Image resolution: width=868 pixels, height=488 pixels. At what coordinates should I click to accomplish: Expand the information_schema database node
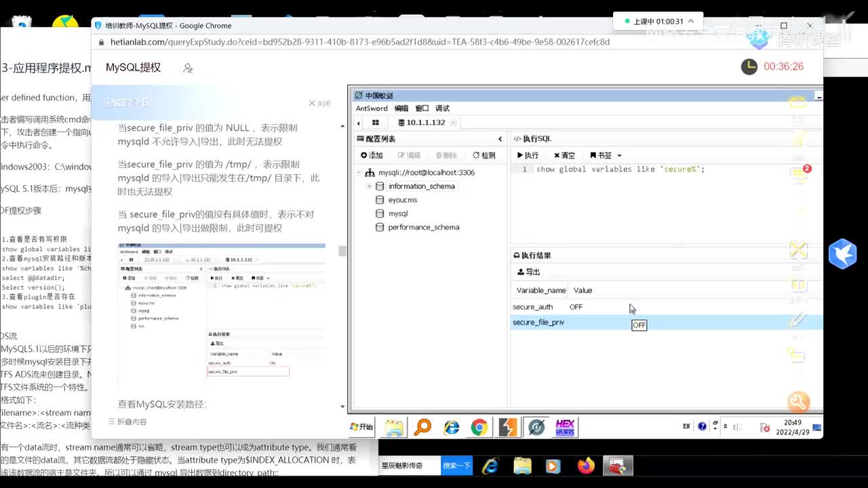[x=369, y=186]
